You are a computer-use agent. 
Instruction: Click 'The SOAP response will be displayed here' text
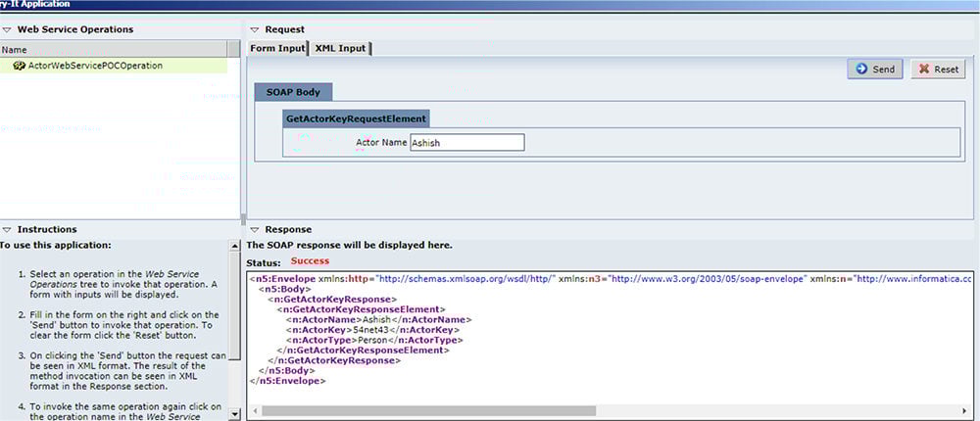(x=350, y=246)
